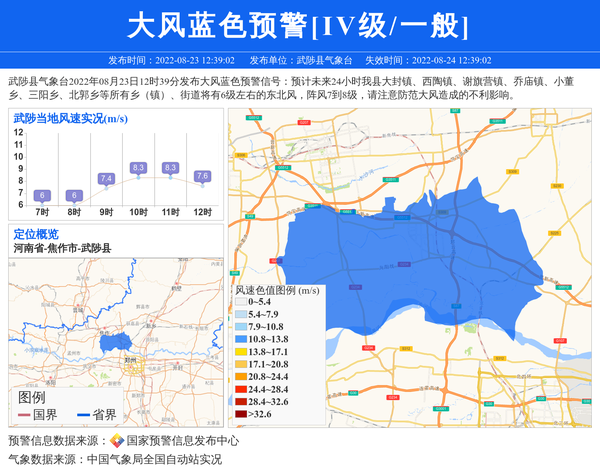This screenshot has height=471, width=600.
Task: Click the 7时 wind speed marker showing 6
Action: 42,195
